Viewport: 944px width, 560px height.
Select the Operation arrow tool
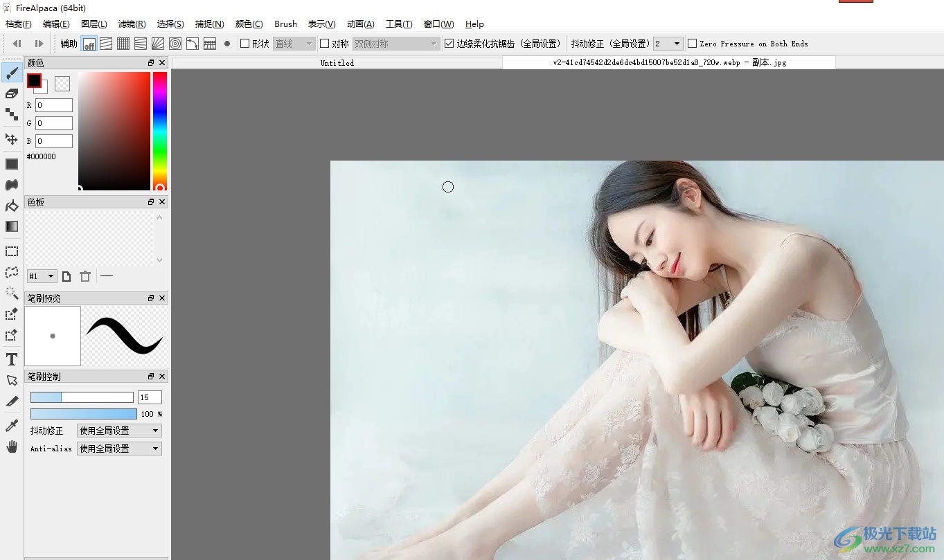tap(12, 380)
